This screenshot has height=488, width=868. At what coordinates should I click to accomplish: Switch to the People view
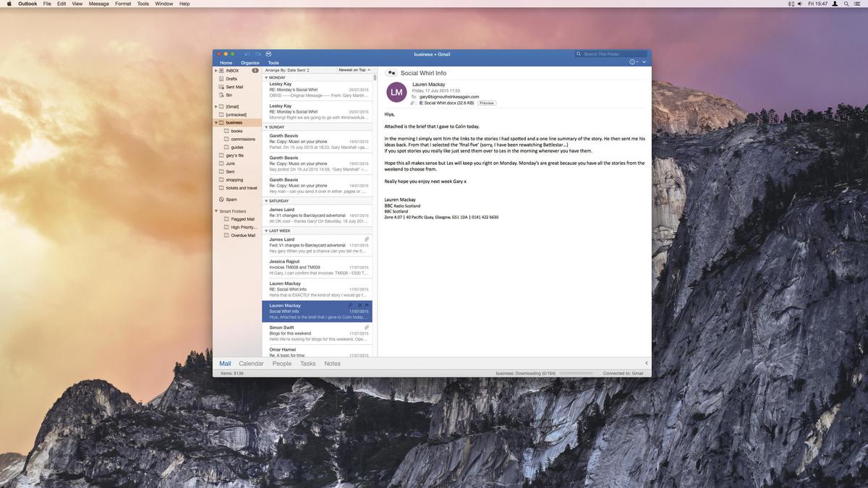pyautogui.click(x=282, y=364)
